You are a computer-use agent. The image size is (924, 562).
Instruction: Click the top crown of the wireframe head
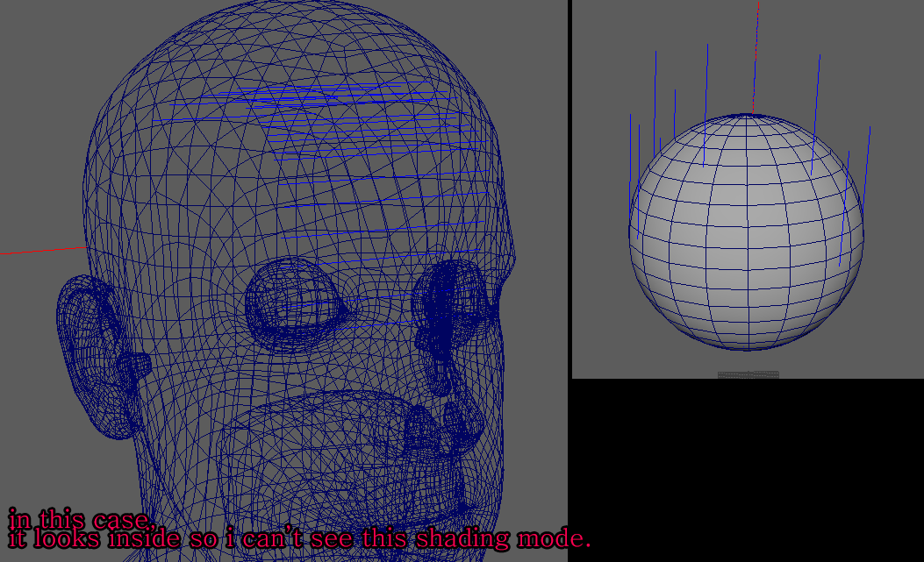[298, 26]
